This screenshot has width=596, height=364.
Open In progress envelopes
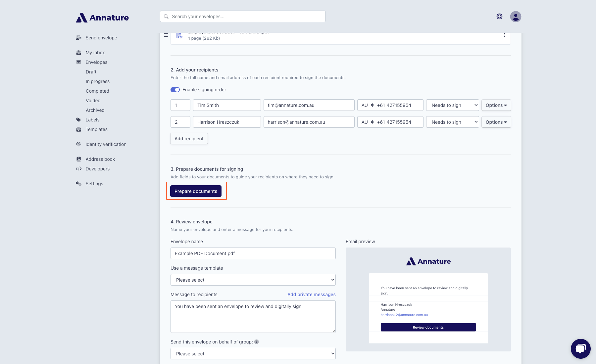point(98,81)
